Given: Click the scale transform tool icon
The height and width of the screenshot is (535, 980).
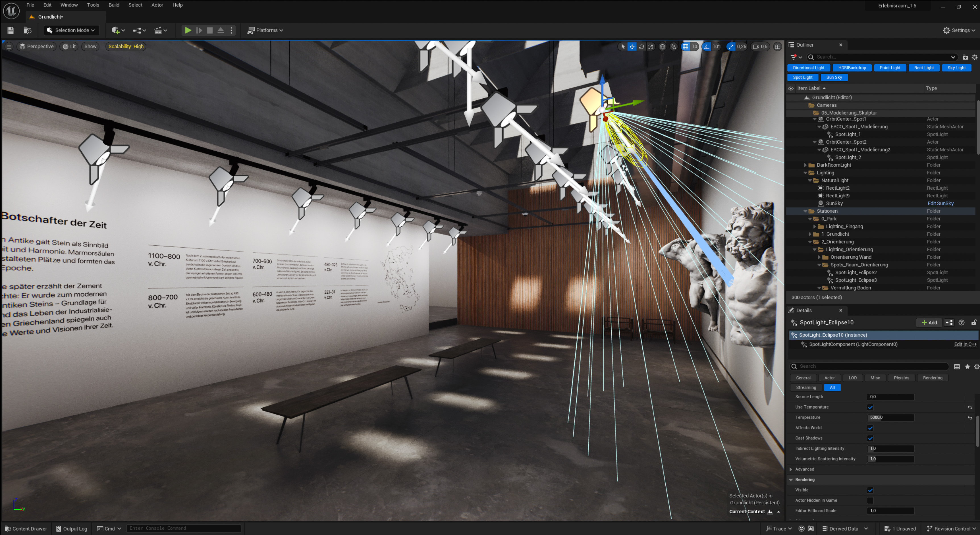Looking at the screenshot, I should 651,46.
